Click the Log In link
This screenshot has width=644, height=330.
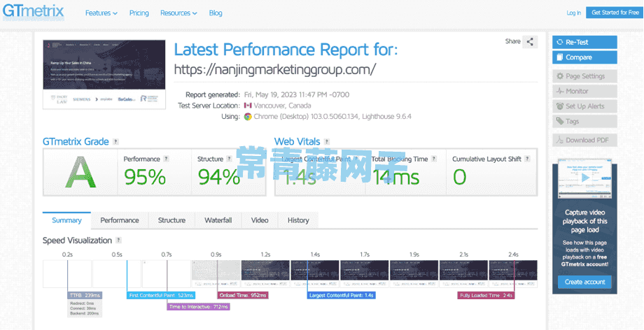[x=574, y=13]
